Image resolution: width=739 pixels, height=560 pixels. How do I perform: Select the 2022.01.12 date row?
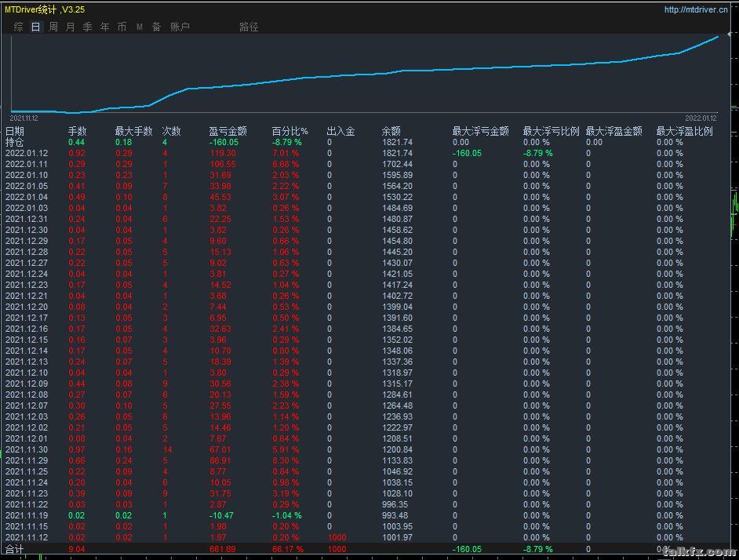tap(27, 154)
